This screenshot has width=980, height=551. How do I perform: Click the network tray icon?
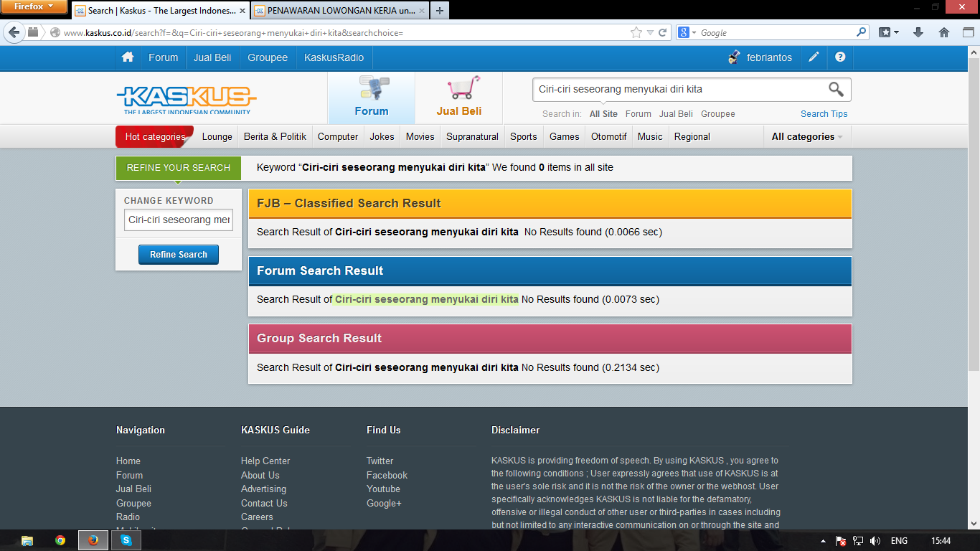pos(858,541)
